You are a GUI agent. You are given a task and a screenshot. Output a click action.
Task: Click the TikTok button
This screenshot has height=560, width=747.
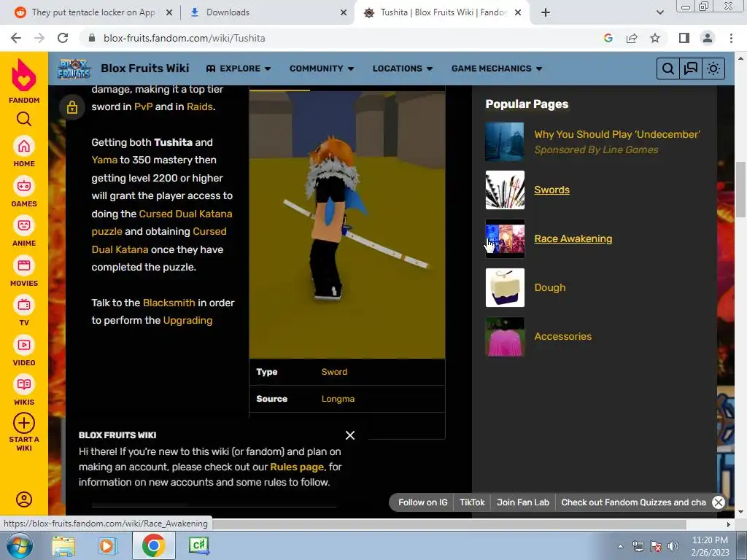click(472, 502)
